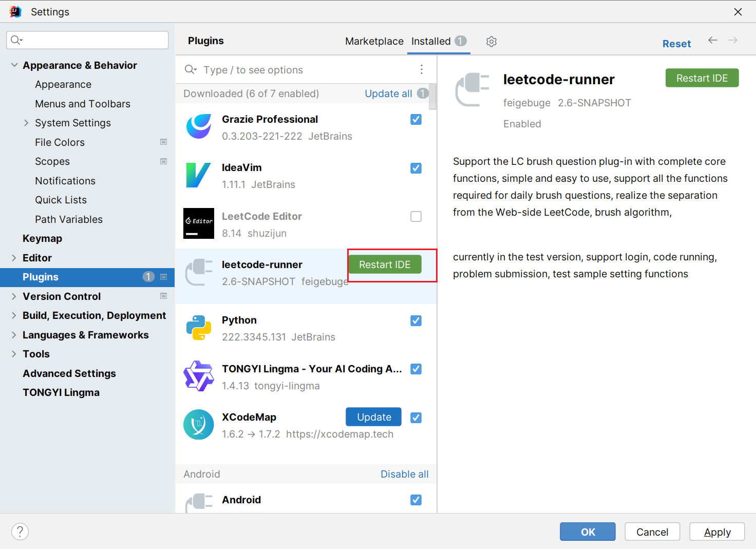
Task: Click the leetcode-runner plug icon in list
Action: coord(199,272)
